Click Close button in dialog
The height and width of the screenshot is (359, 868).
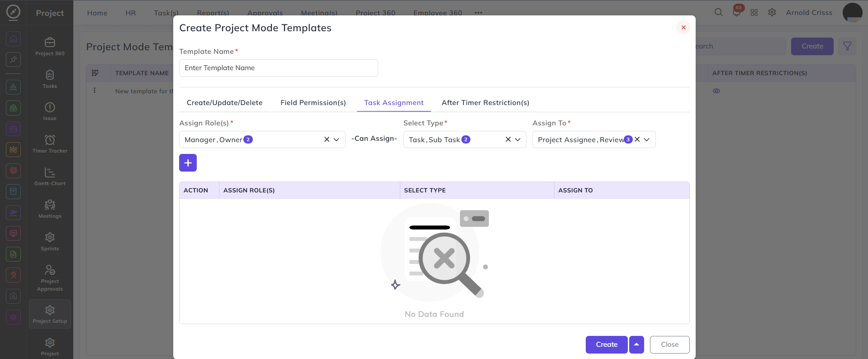(669, 345)
